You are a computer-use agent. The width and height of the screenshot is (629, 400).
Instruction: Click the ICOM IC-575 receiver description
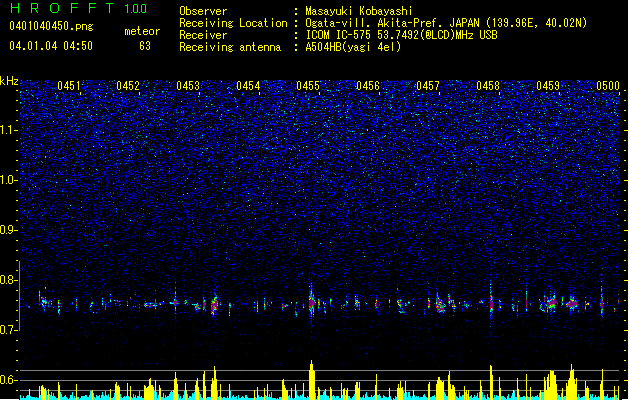pos(401,35)
